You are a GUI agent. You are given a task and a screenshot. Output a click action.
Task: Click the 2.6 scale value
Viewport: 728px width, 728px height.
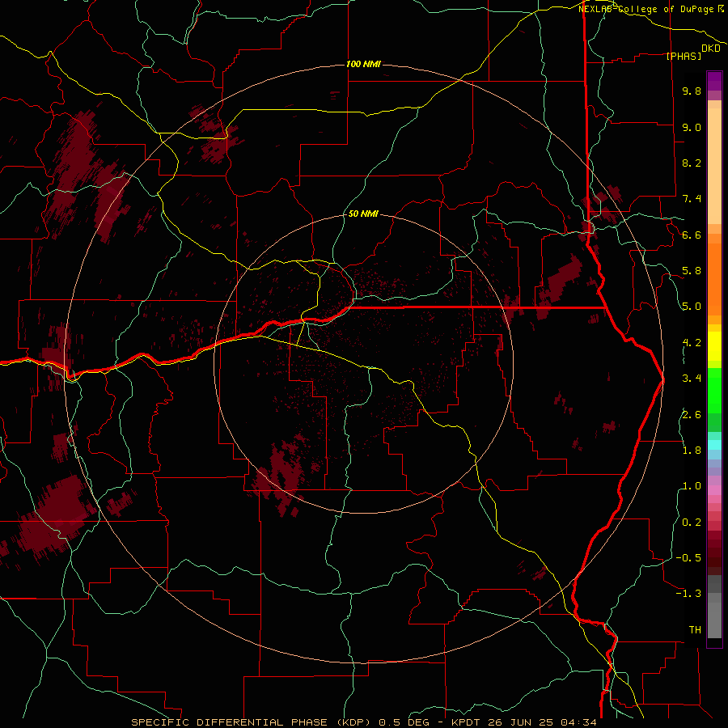[692, 414]
